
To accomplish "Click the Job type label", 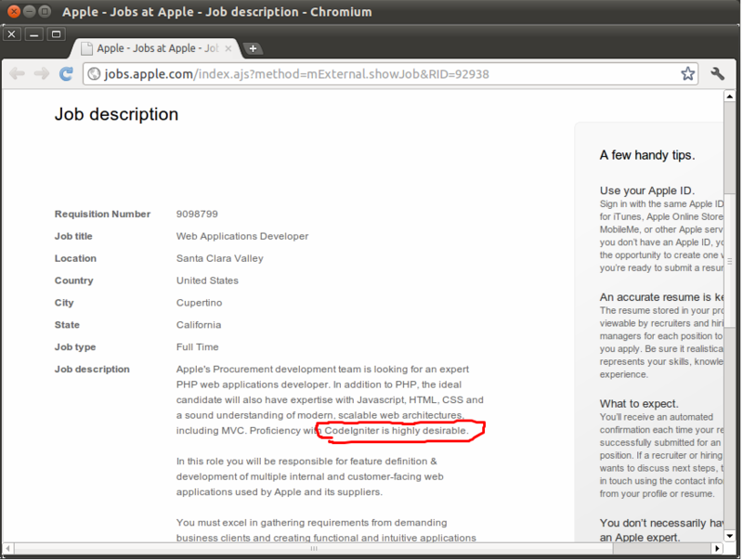I will [x=75, y=347].
